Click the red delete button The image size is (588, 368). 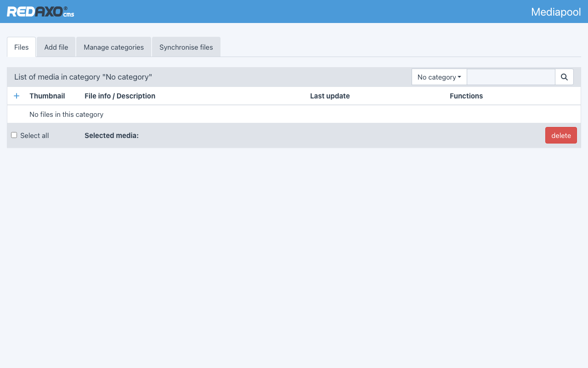coord(561,135)
